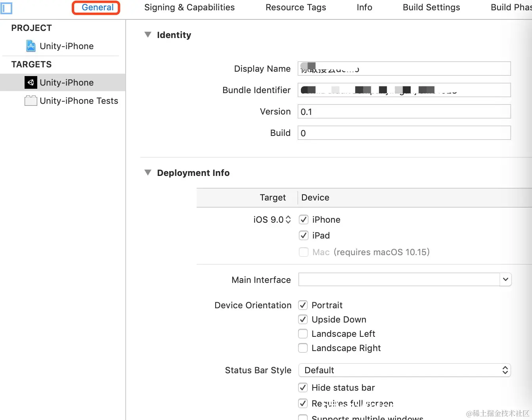Click the PROJECT section heading
This screenshot has height=420, width=532.
click(x=31, y=28)
